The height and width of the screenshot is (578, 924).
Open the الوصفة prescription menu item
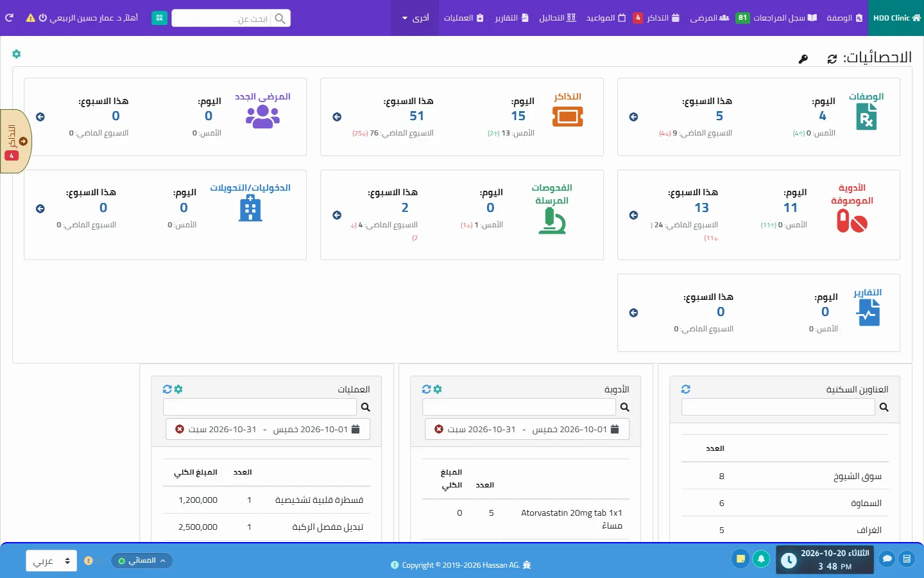844,18
